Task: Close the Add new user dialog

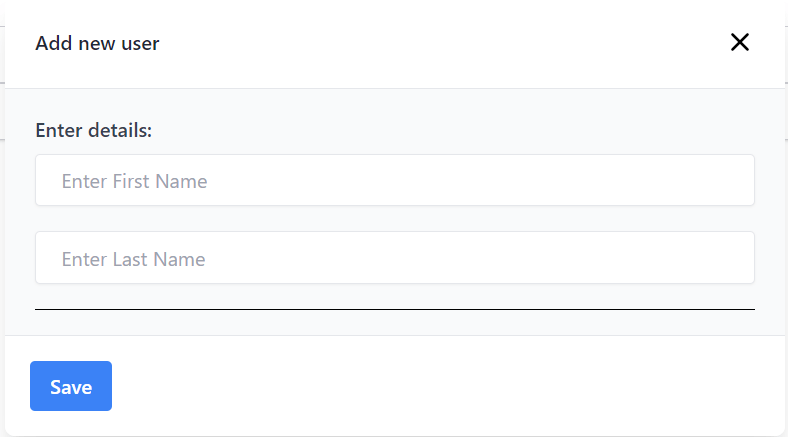Action: tap(739, 42)
